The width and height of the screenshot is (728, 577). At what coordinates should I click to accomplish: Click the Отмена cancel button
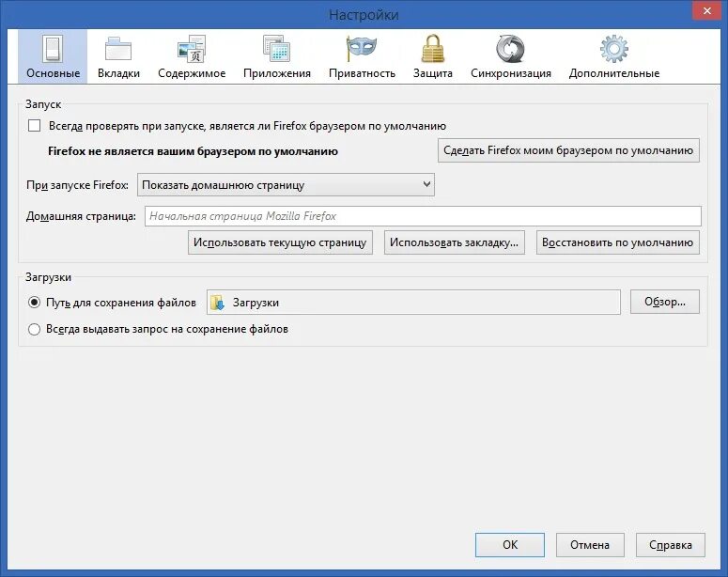[590, 545]
